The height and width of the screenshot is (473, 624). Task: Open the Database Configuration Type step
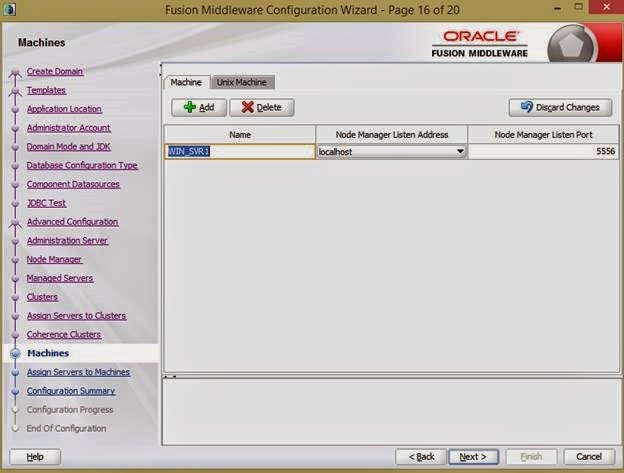click(82, 165)
